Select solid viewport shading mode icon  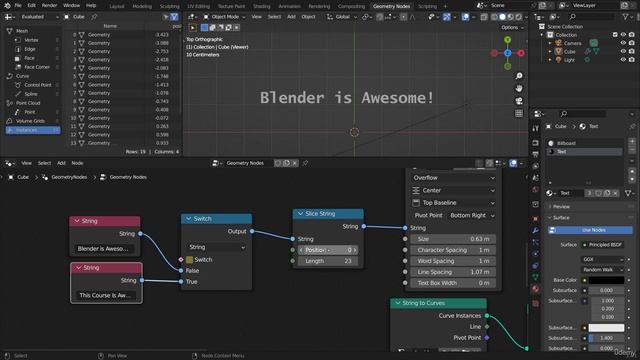click(502, 17)
